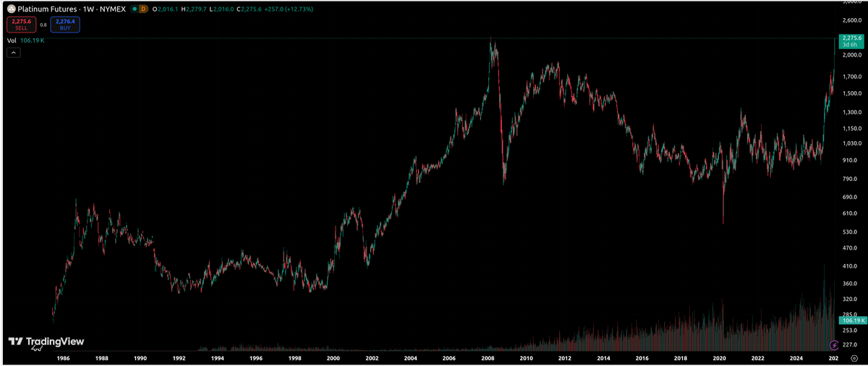The height and width of the screenshot is (366, 868).
Task: Click the 1994 year label on time axis
Action: pos(217,358)
